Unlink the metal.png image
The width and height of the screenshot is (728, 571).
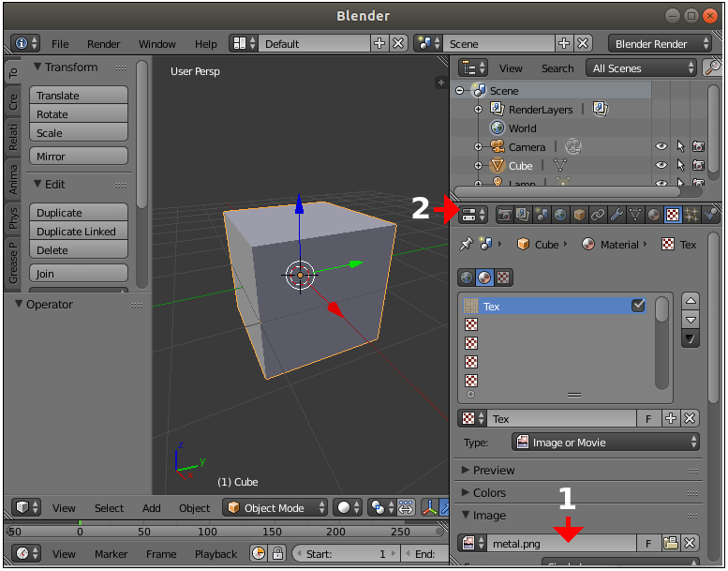(690, 543)
